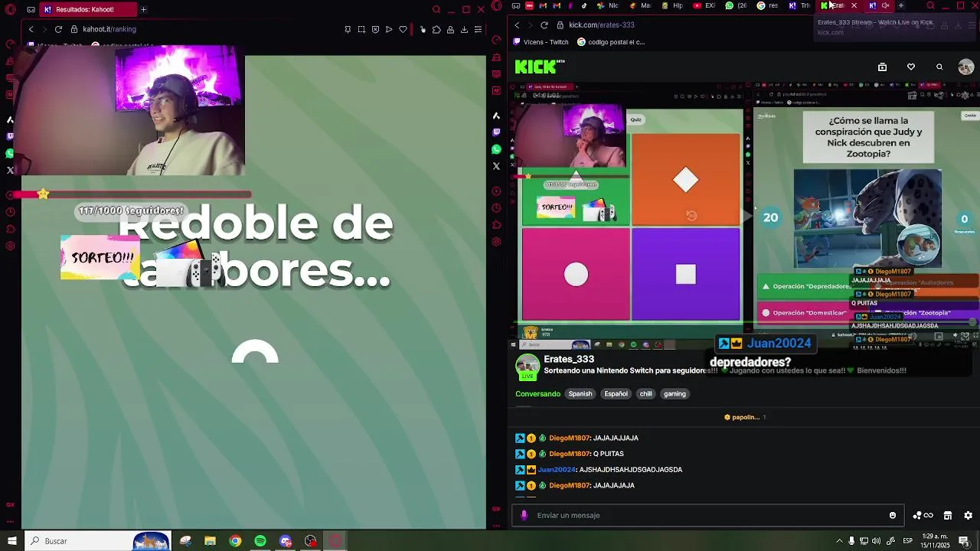Open WhatsApp in Opera sidebar
980x551 pixels.
(496, 149)
